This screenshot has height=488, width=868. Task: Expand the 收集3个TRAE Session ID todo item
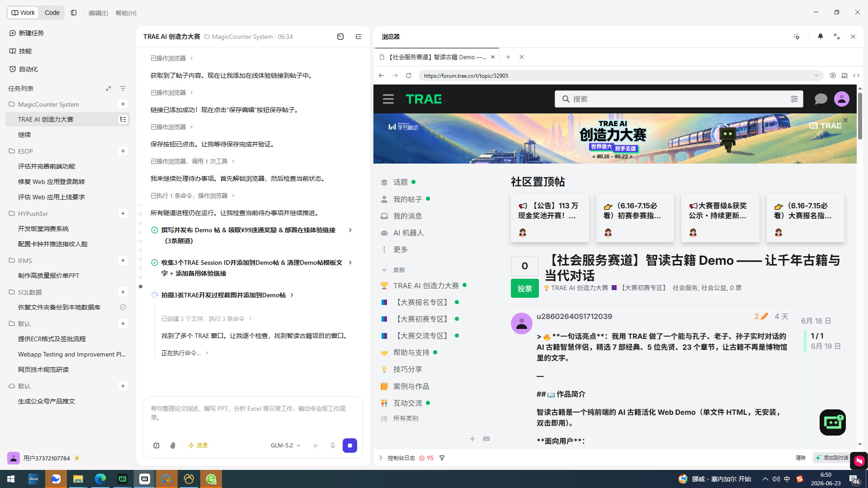click(350, 263)
